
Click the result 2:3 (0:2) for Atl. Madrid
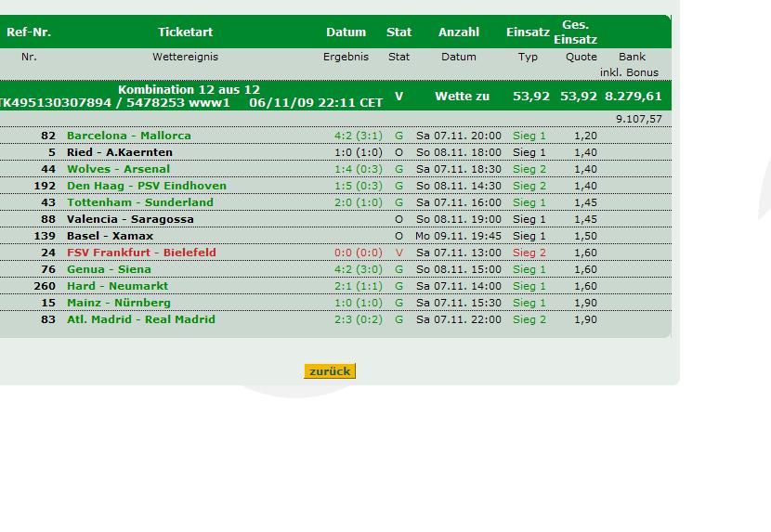[359, 319]
